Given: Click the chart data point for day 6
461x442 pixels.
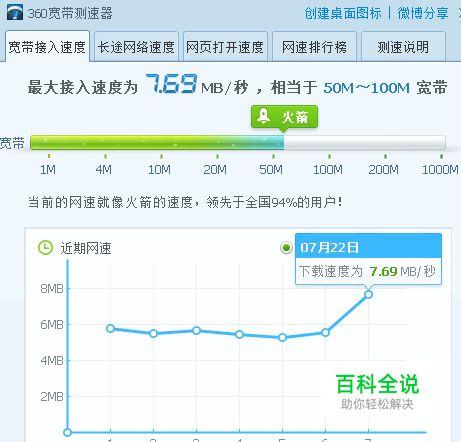Looking at the screenshot, I should (x=326, y=332).
